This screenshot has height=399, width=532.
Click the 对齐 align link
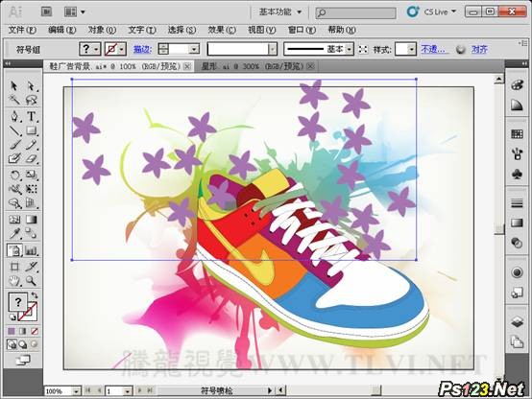(x=479, y=50)
